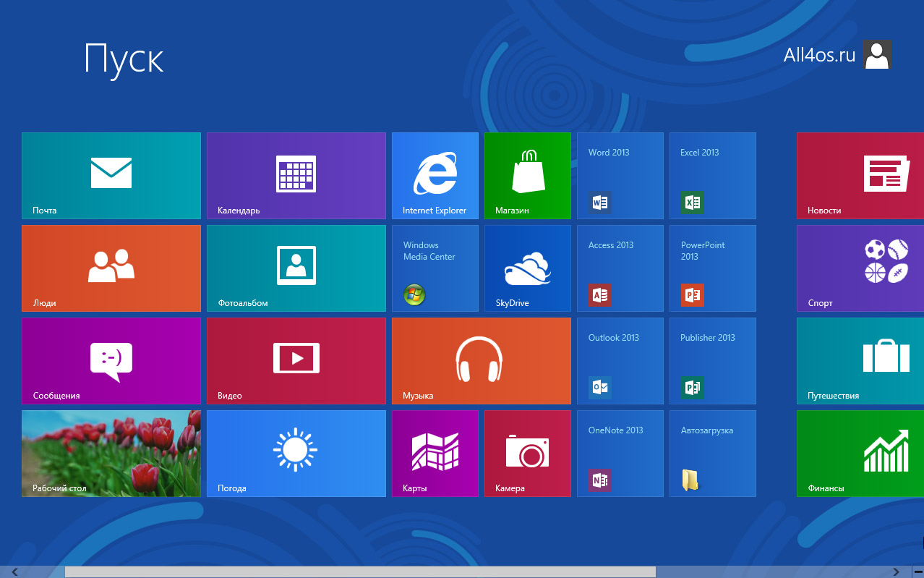Launch Windows Media Center tile
This screenshot has height=578, width=924.
[x=435, y=268]
